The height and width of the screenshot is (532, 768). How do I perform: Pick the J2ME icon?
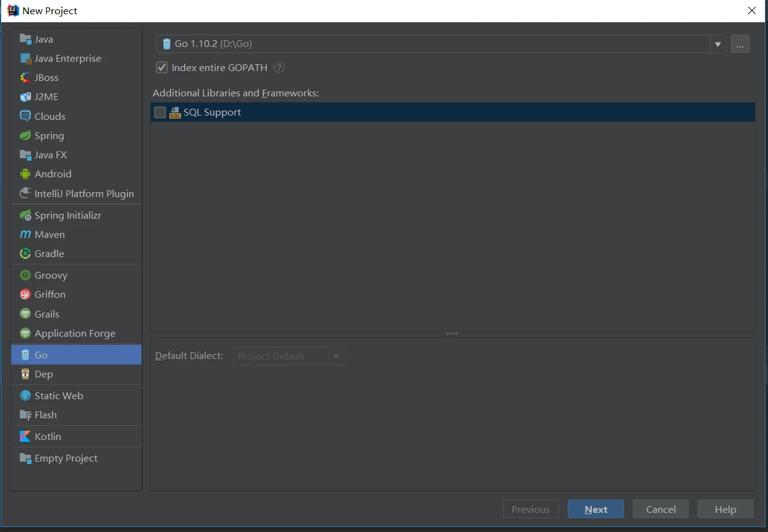coord(25,96)
